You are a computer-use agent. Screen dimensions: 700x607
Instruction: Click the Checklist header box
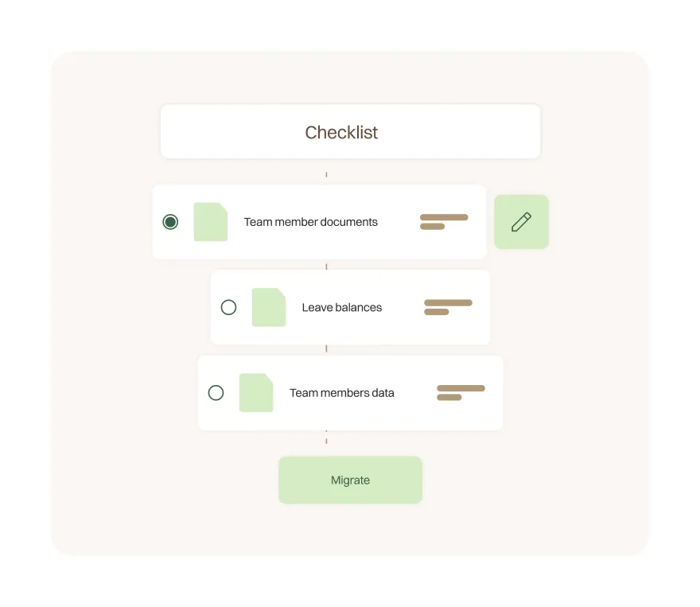click(350, 132)
